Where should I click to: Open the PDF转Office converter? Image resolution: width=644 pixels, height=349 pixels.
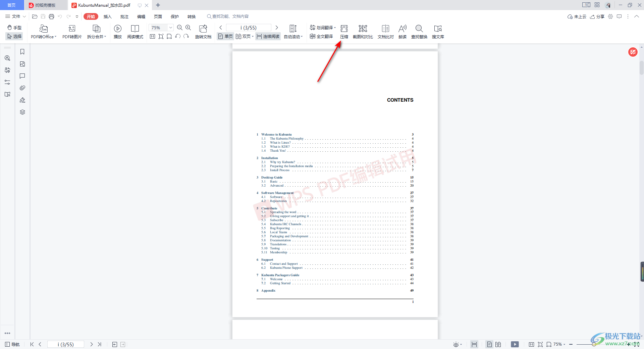[x=44, y=32]
